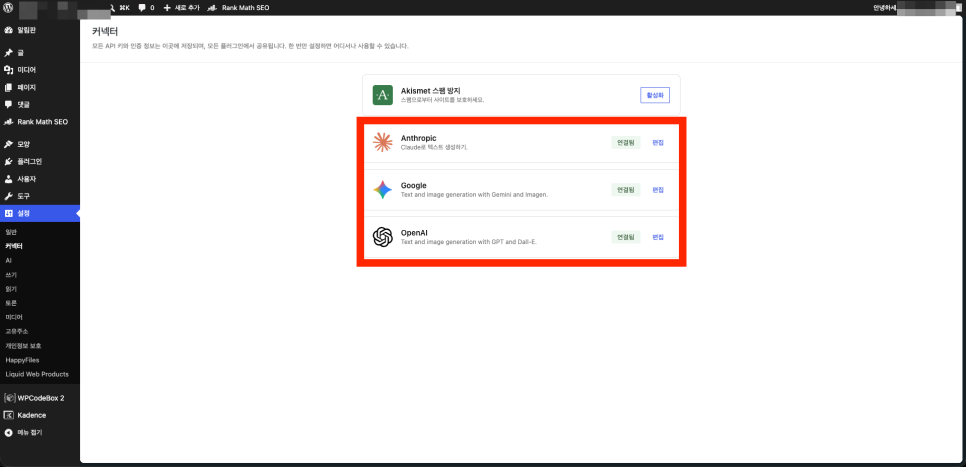Click the 커넥터 page heading
The width and height of the screenshot is (966, 467).
(x=105, y=31)
